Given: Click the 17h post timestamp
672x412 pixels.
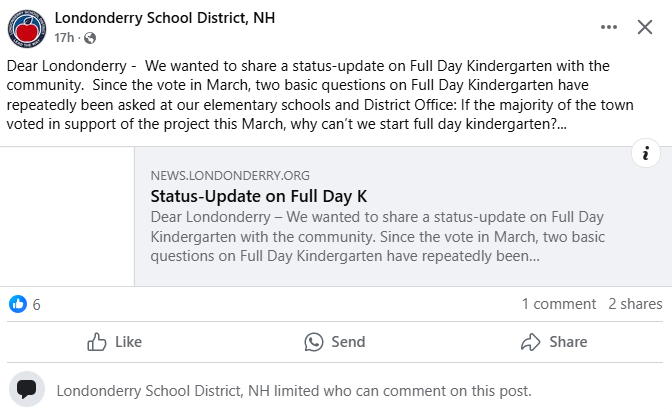Looking at the screenshot, I should coord(64,38).
